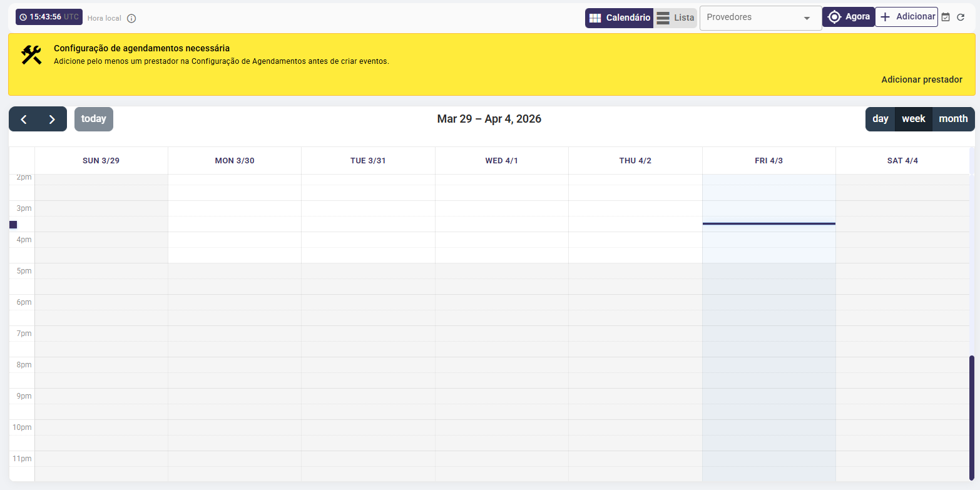Image resolution: width=980 pixels, height=490 pixels.
Task: Select the month view tab
Action: point(953,119)
